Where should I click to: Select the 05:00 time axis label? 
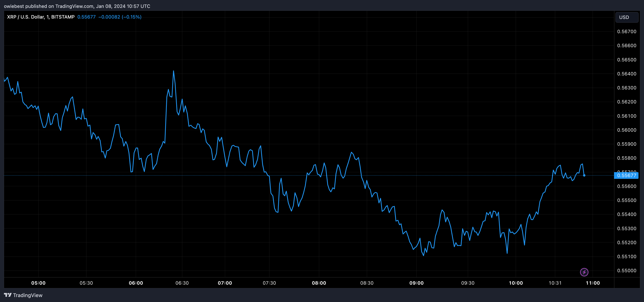click(x=38, y=283)
